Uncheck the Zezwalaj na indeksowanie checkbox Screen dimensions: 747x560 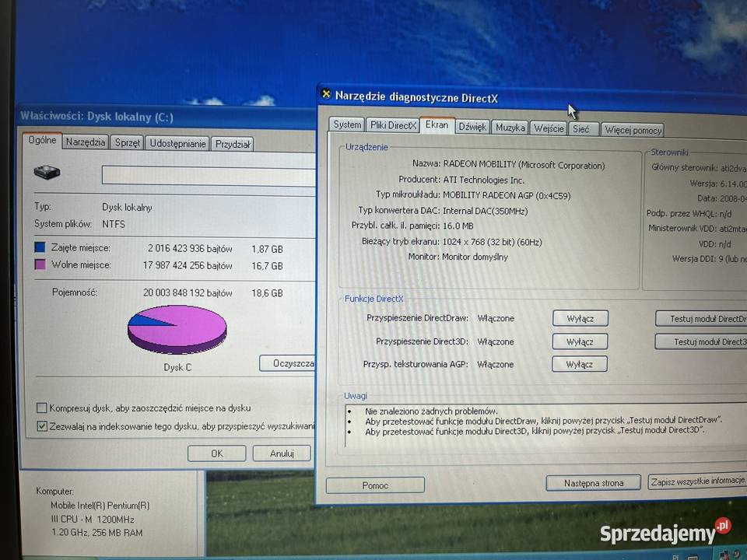tap(42, 426)
